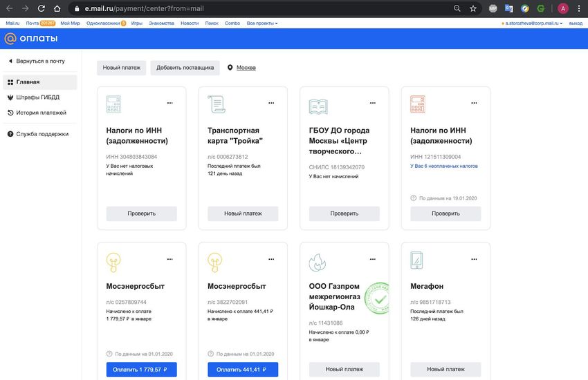Open the browser home icon
Screen dimensions: 588x380
(x=57, y=8)
